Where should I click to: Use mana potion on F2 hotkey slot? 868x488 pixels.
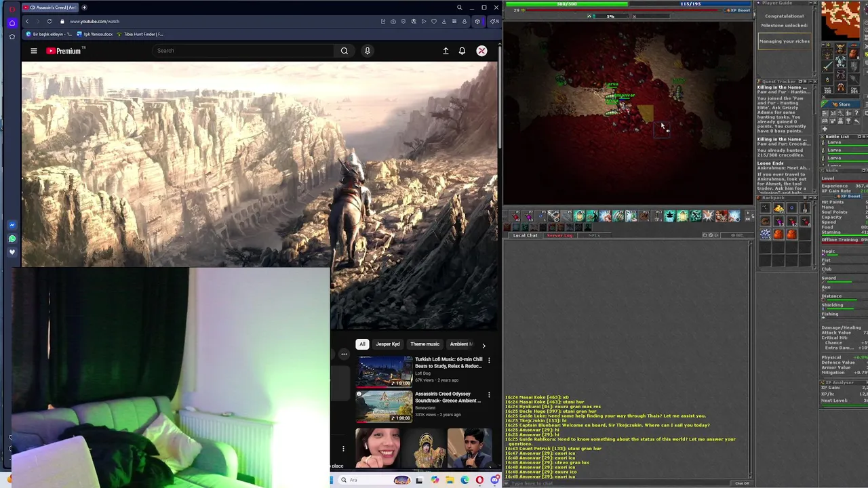coord(529,216)
